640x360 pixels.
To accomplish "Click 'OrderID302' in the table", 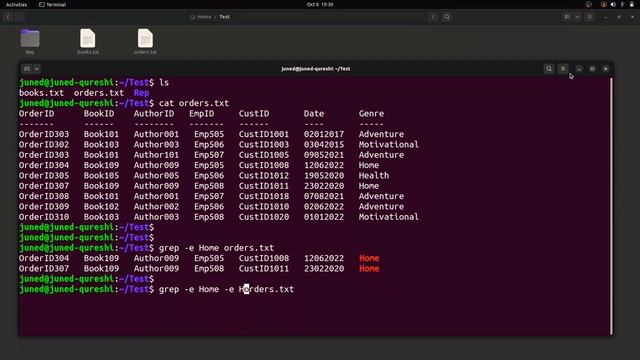I will (44, 144).
